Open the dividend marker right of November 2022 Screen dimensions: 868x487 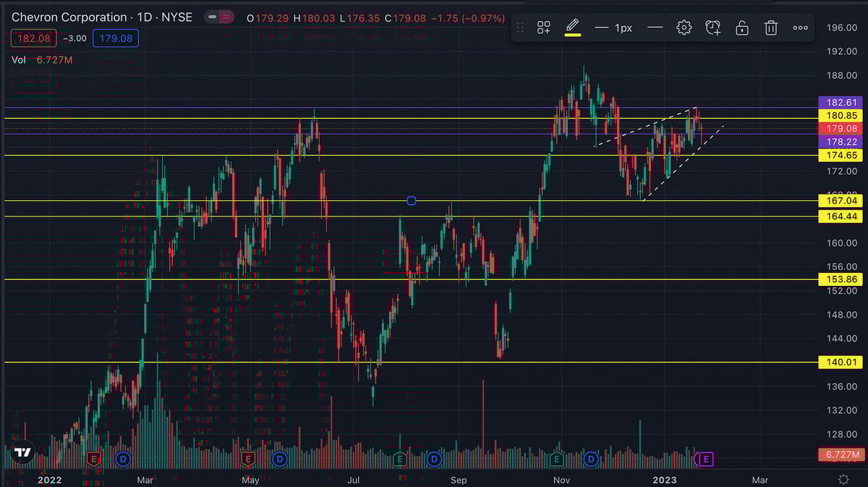point(592,459)
